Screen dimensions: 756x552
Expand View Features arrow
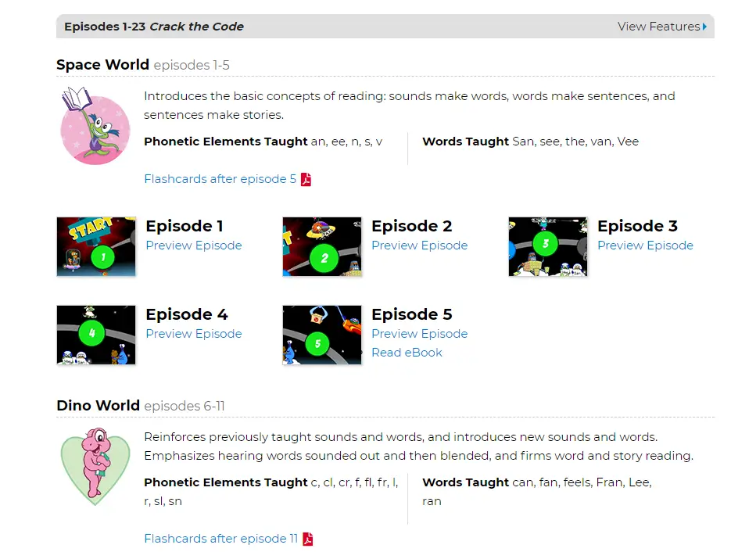(705, 27)
